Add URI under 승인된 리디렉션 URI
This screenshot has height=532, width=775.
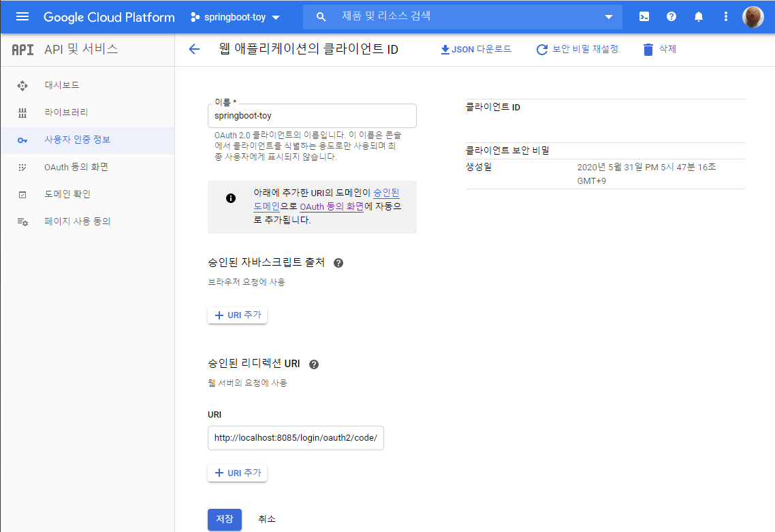[x=237, y=473]
